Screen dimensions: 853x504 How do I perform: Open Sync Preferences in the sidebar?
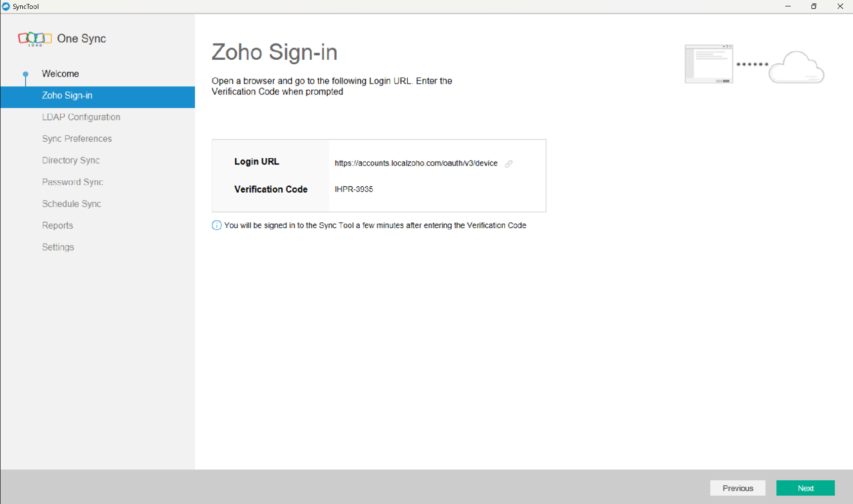tap(77, 139)
